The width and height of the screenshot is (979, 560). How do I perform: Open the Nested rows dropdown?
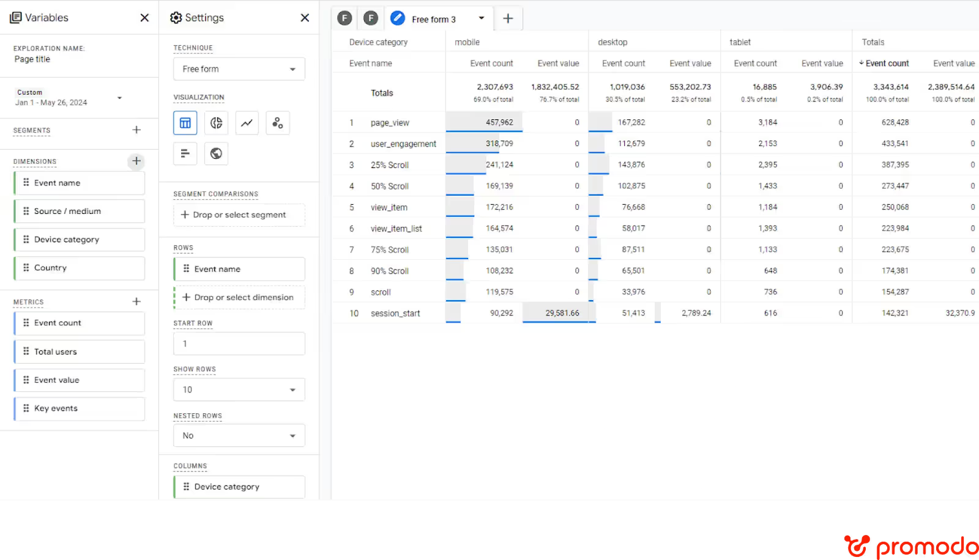[239, 435]
